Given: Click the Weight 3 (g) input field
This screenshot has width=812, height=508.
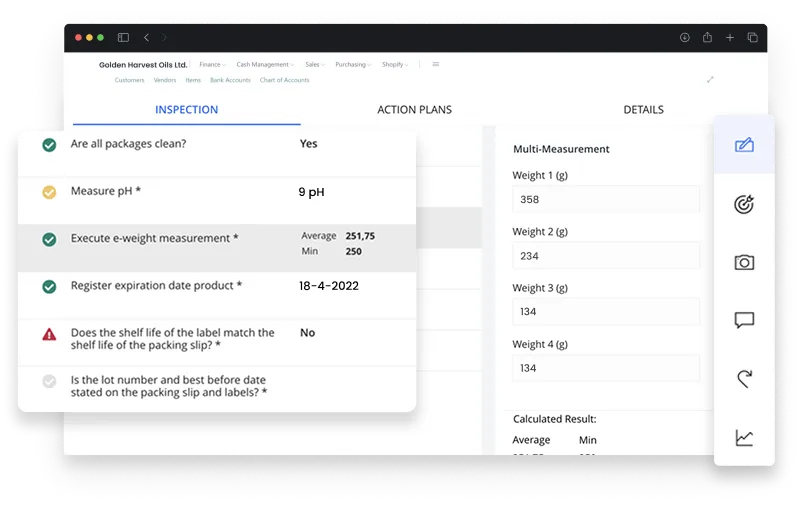Looking at the screenshot, I should tap(605, 312).
